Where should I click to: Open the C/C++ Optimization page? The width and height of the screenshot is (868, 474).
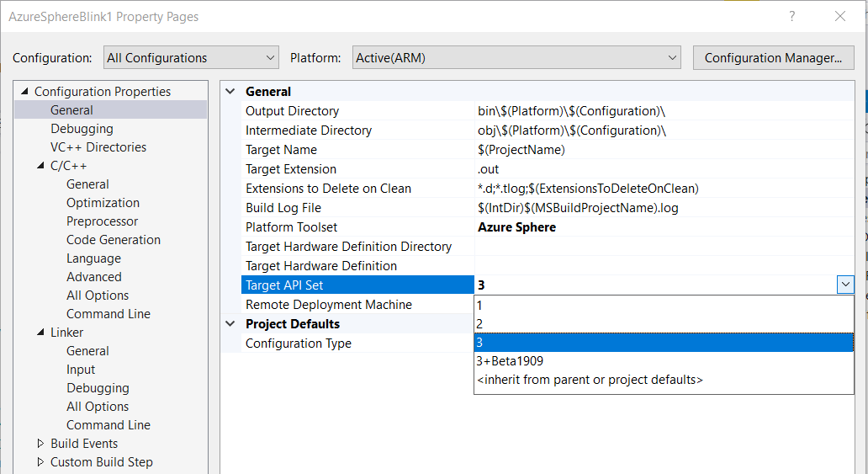(x=103, y=203)
